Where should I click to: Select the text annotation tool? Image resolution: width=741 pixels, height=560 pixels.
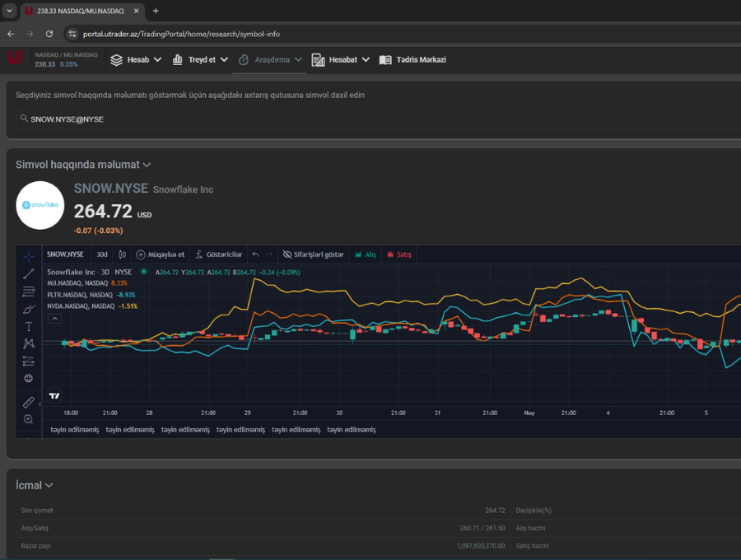29,326
